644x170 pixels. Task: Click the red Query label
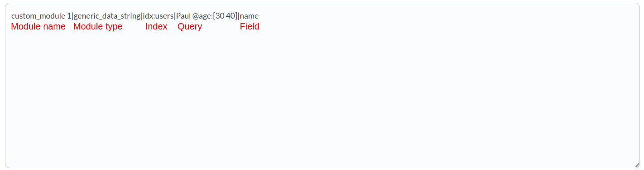190,26
